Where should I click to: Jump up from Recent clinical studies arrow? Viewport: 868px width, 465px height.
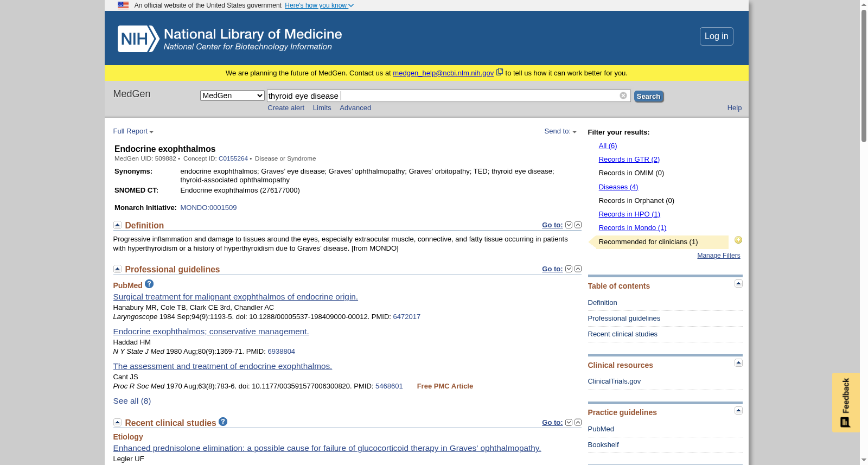tap(578, 422)
